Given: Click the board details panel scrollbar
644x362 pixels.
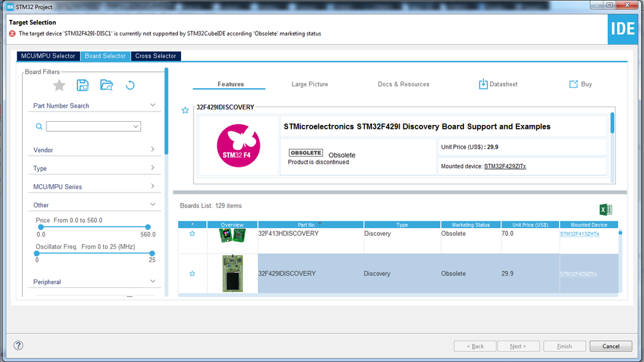Looking at the screenshot, I should point(612,123).
